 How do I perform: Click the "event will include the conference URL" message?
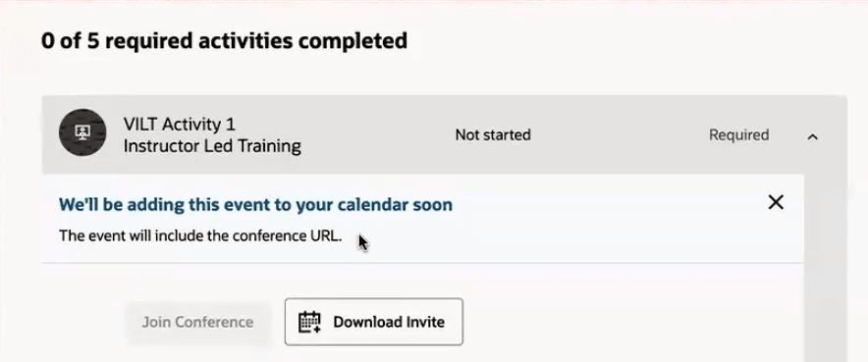[200, 236]
